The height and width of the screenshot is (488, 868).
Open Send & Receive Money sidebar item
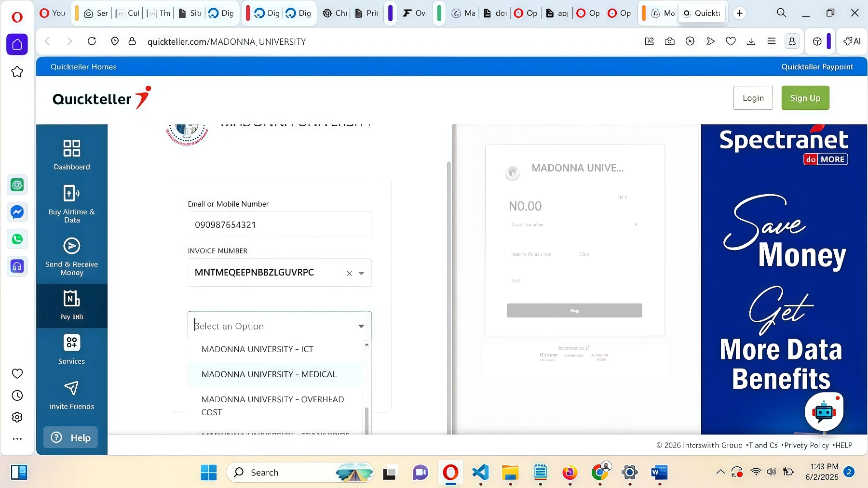click(x=71, y=257)
